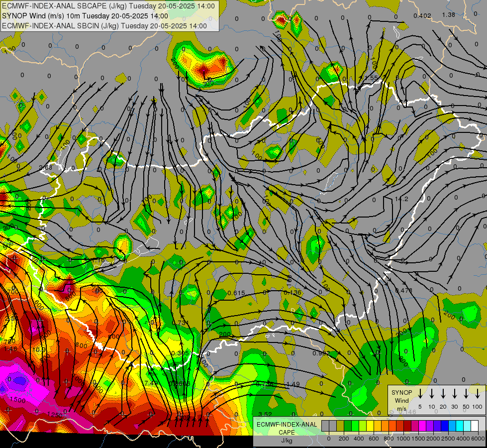Select the bright green CAPE scale swatch
This screenshot has width=487, height=448.
(355, 426)
